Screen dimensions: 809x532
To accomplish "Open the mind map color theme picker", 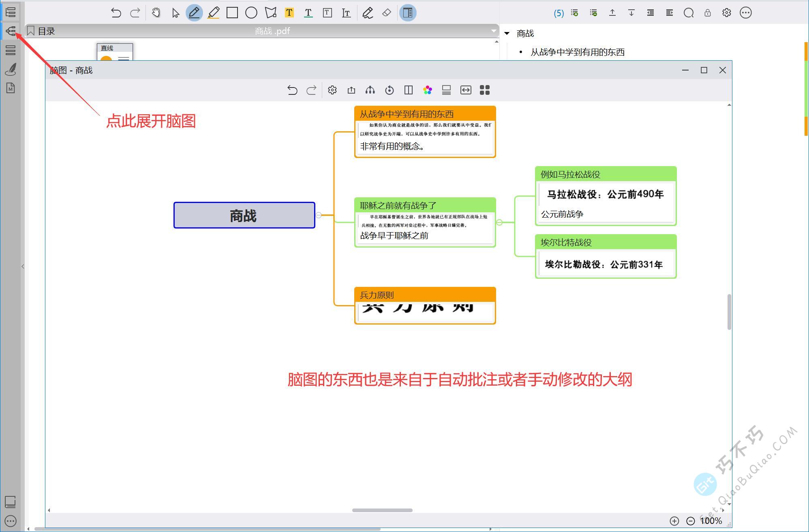I will 428,90.
